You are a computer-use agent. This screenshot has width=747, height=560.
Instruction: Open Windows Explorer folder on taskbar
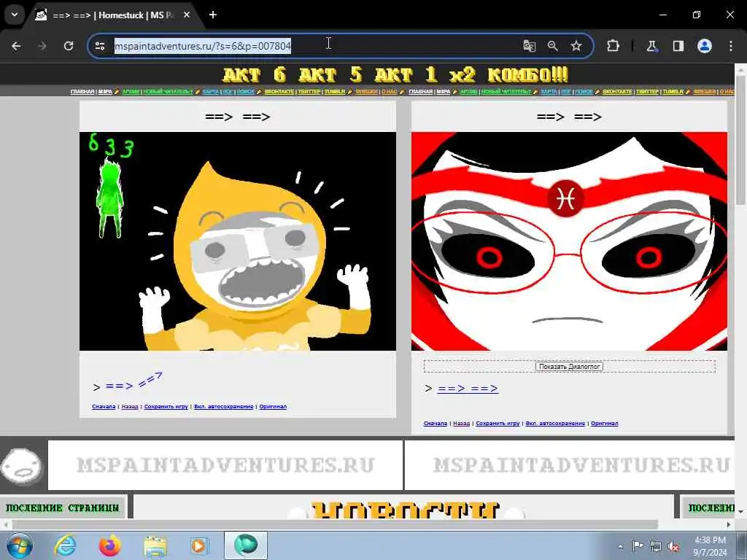pyautogui.click(x=155, y=546)
